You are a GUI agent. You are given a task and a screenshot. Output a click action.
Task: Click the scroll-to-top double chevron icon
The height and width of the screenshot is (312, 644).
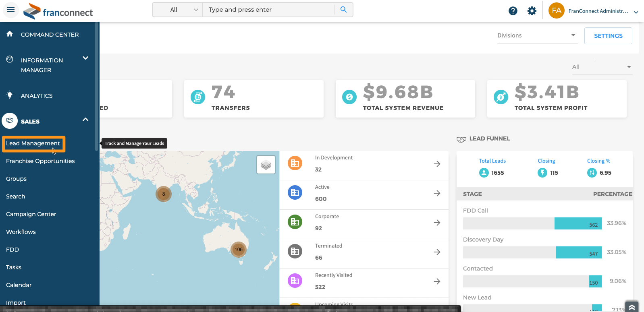tap(632, 307)
